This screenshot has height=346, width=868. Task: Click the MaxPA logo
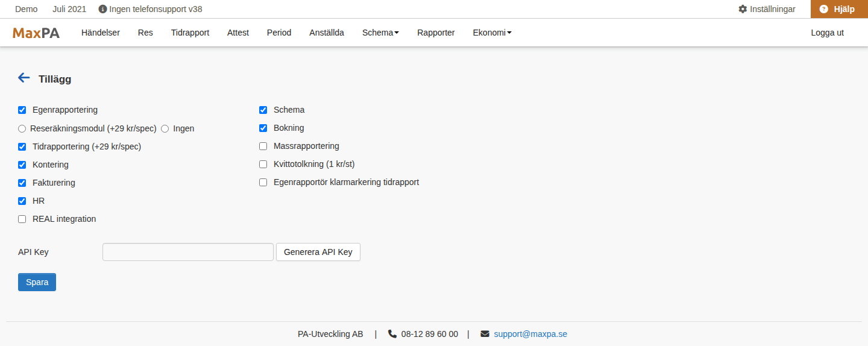pos(36,33)
